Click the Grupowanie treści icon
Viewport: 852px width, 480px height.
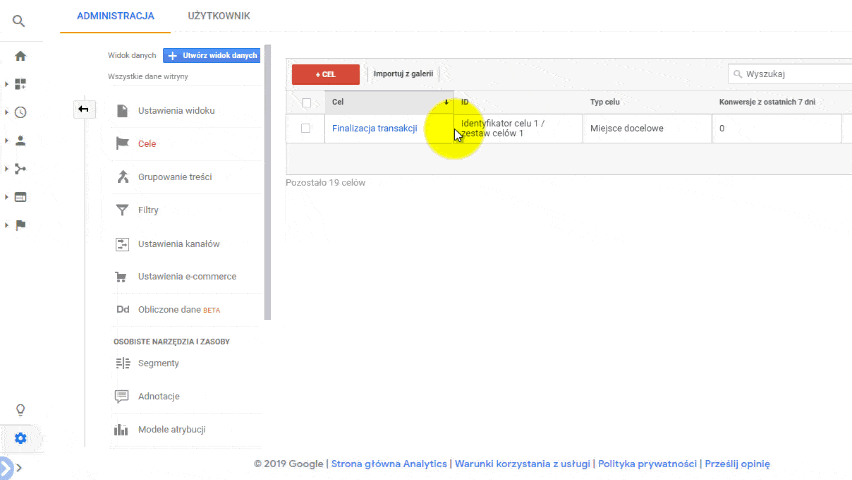(122, 177)
